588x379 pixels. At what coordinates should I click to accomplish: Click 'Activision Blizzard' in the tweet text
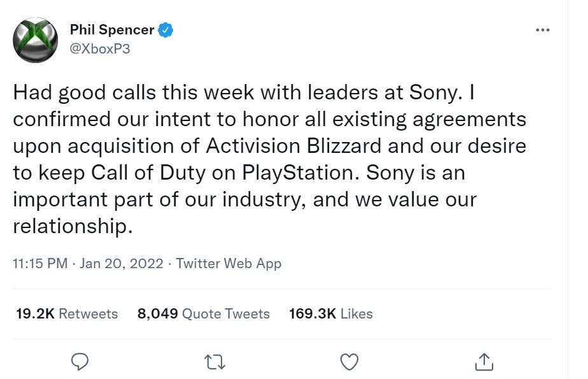pos(293,146)
